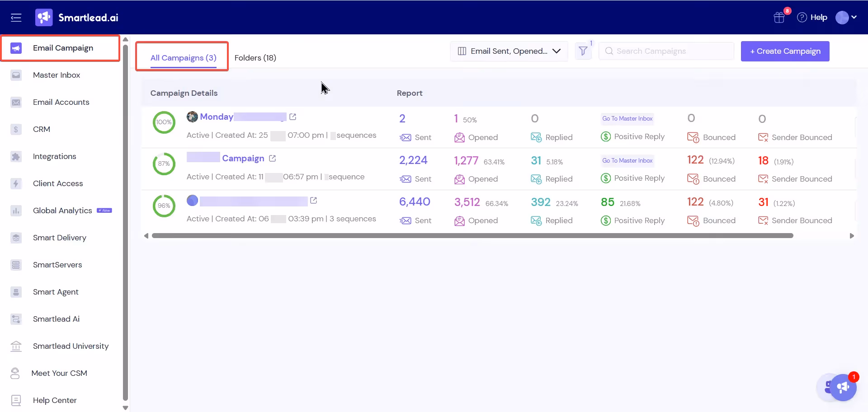The image size is (868, 412).
Task: Click the 392 replied count
Action: click(541, 202)
